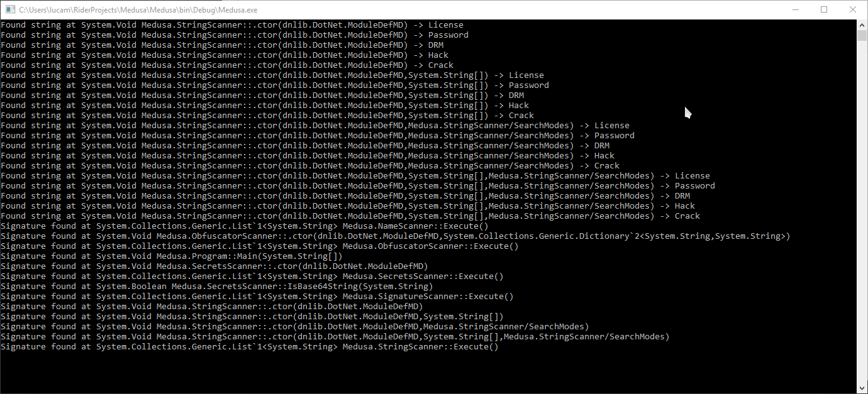Select the SecretsScanner::.ctor signature line
868x394 pixels.
click(x=214, y=266)
